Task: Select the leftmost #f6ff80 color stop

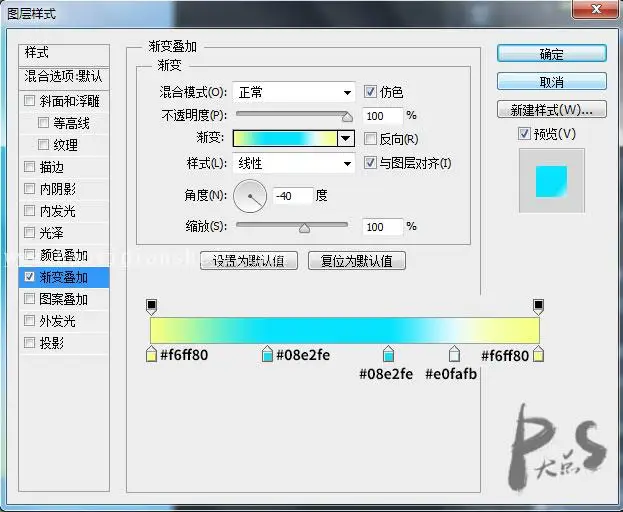Action: coord(151,354)
